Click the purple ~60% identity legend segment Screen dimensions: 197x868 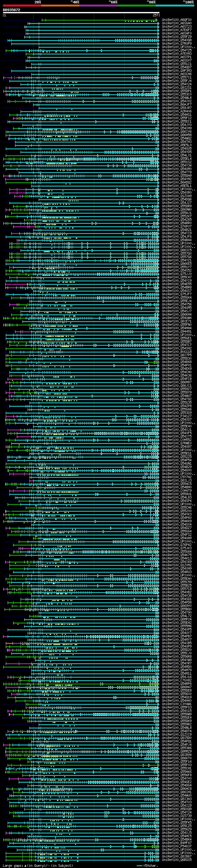point(99,6)
